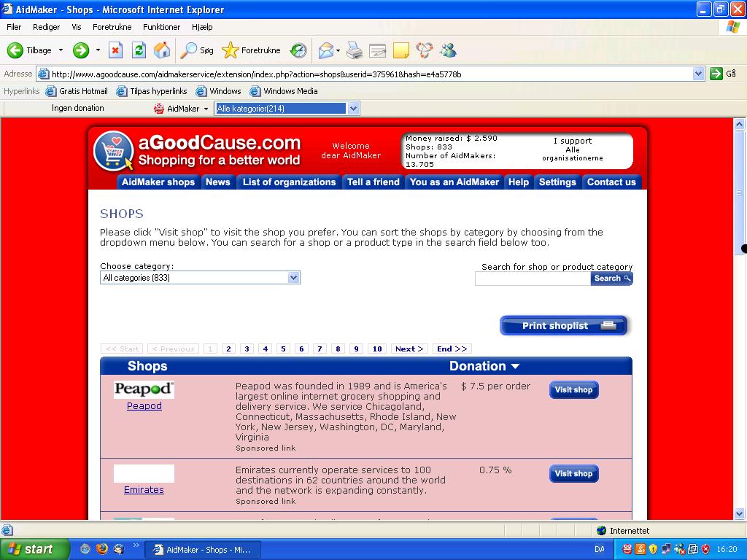Click the Edit page toolbar icon

(377, 50)
